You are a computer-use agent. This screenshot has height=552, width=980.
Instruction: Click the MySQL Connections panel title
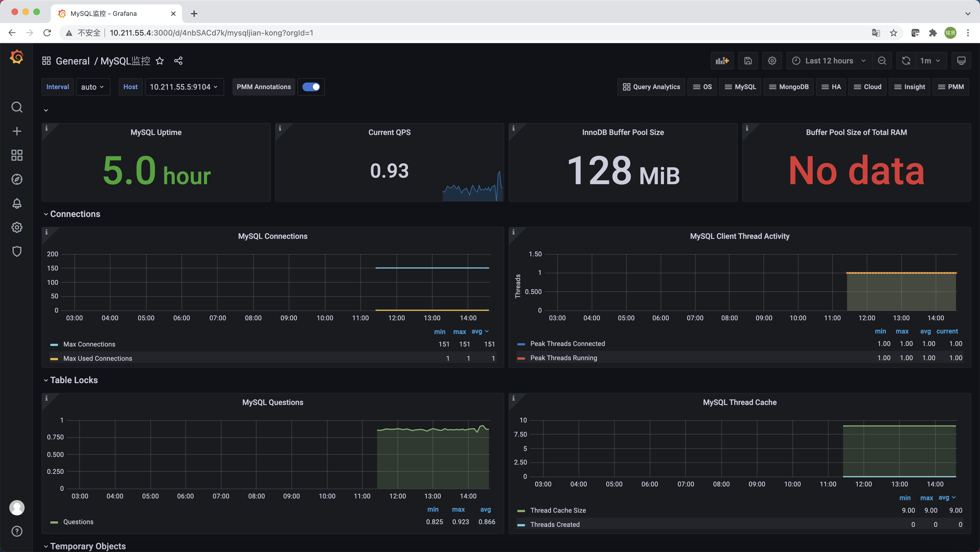(x=272, y=236)
